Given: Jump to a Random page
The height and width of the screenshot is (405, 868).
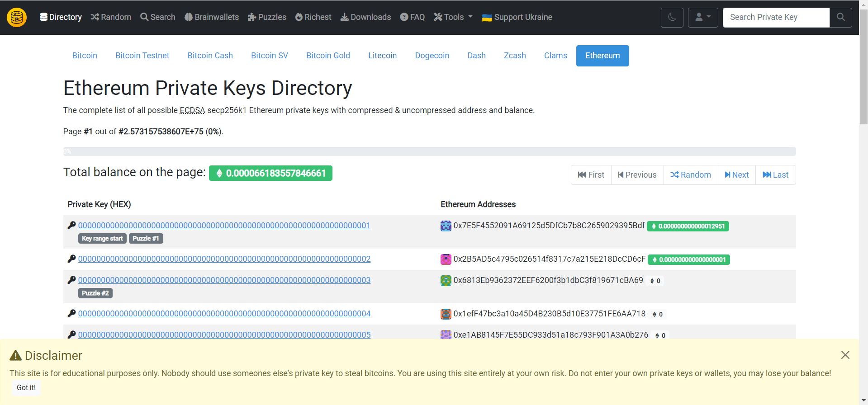Looking at the screenshot, I should pyautogui.click(x=690, y=175).
